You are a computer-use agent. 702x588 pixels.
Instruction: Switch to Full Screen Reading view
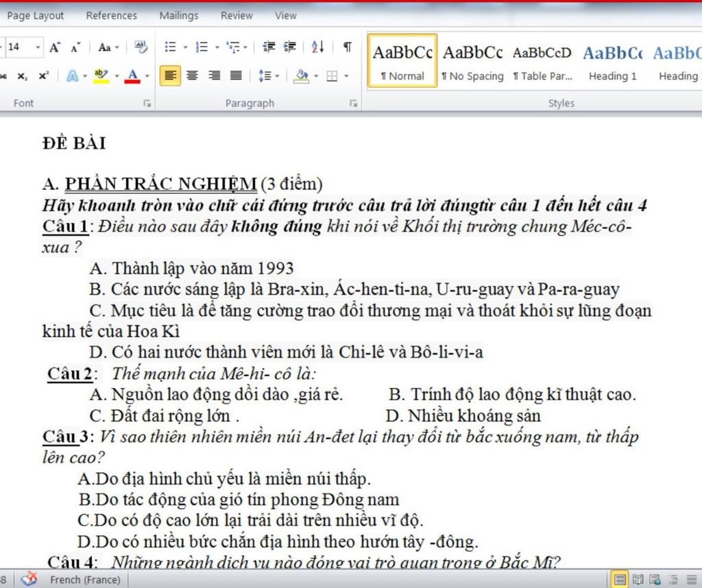pos(638,580)
